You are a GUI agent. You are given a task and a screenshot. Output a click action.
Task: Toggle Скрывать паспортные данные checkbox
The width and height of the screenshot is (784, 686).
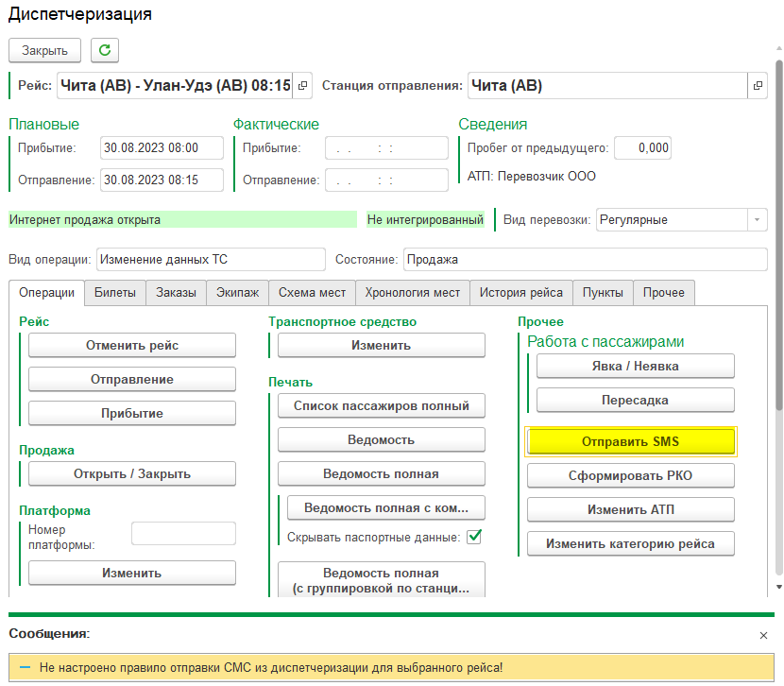tap(475, 537)
